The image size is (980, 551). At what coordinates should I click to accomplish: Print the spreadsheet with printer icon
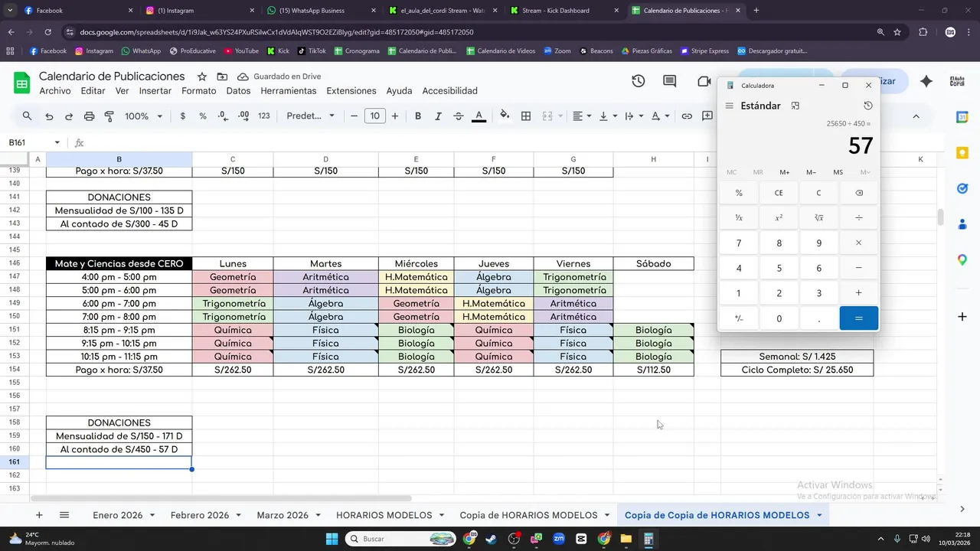pyautogui.click(x=89, y=116)
